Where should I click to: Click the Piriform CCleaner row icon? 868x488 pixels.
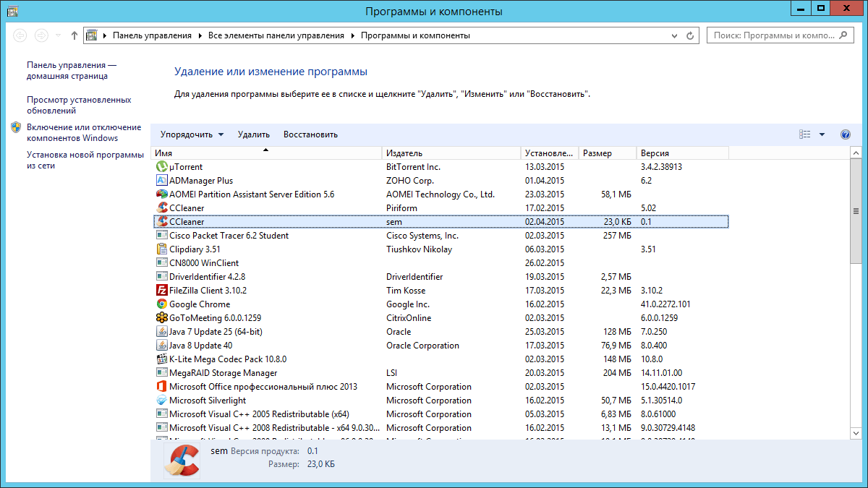[162, 208]
